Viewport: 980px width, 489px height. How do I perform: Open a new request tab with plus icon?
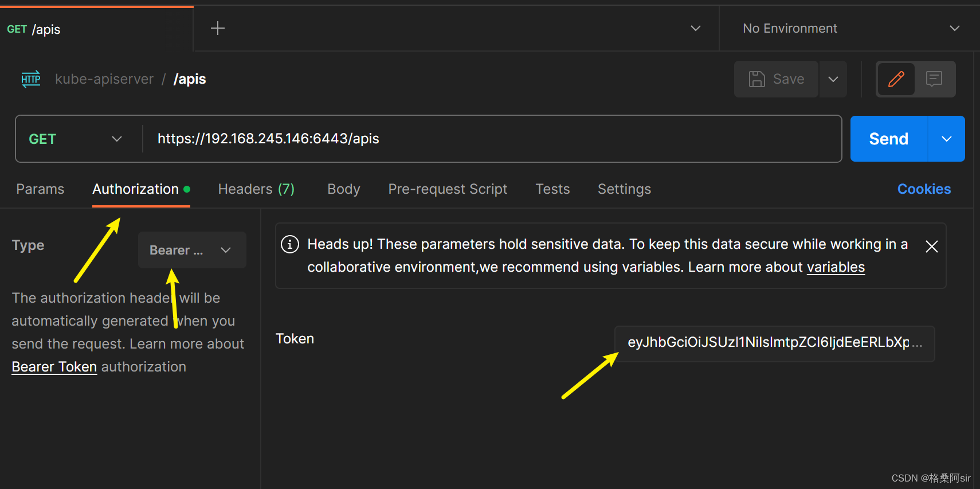[x=218, y=28]
